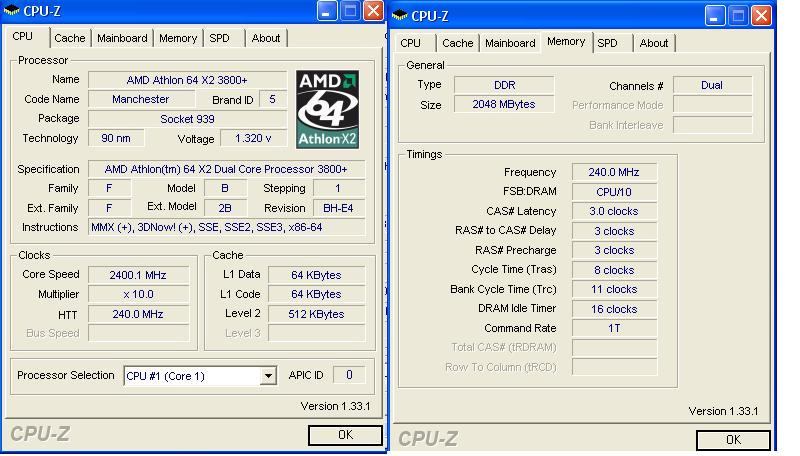Screen dimensions: 800x456
Task: Click CPU-Z chip icon in right window title
Action: coord(399,16)
